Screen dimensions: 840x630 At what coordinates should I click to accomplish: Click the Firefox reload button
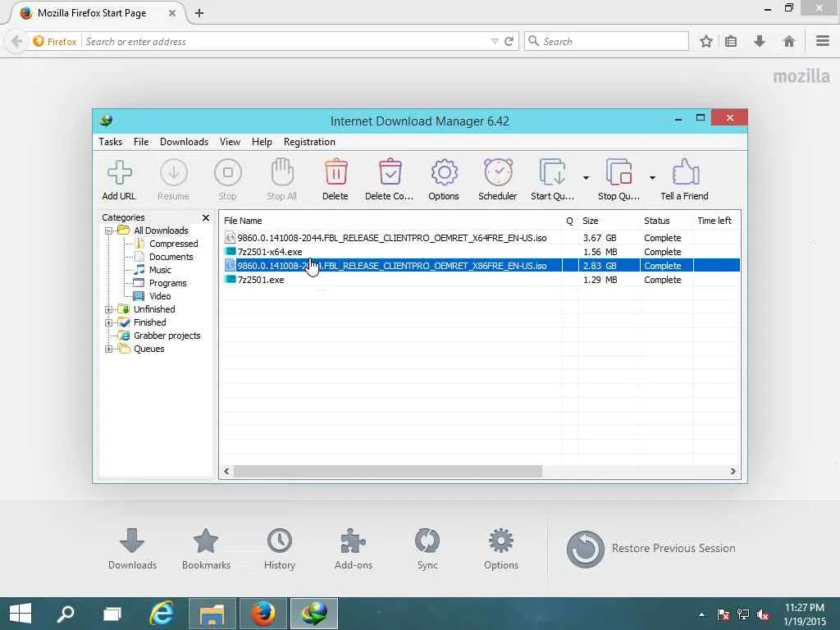(509, 41)
